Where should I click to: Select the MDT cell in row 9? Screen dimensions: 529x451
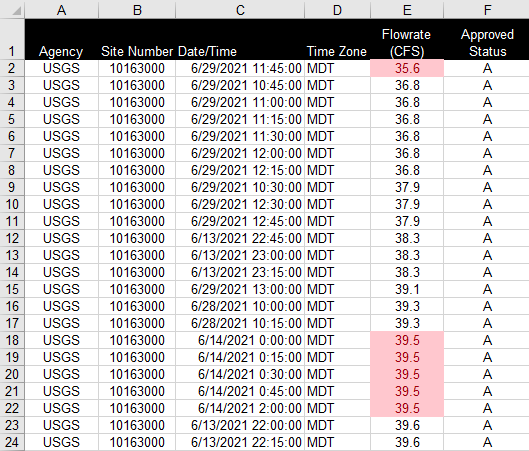tap(337, 187)
